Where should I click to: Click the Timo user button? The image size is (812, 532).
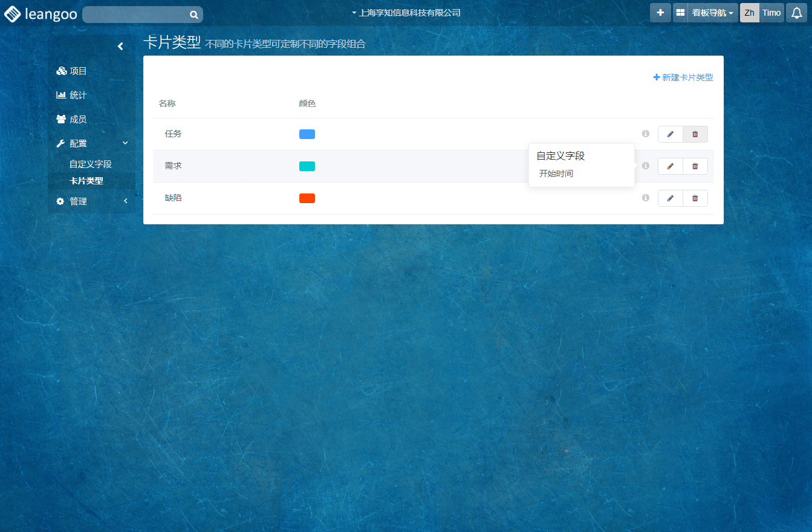pos(771,13)
